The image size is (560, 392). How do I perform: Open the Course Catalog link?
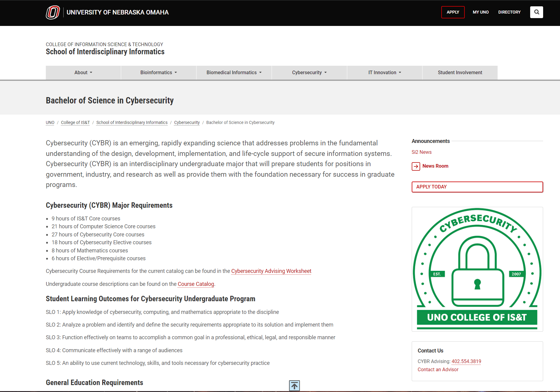click(x=196, y=284)
